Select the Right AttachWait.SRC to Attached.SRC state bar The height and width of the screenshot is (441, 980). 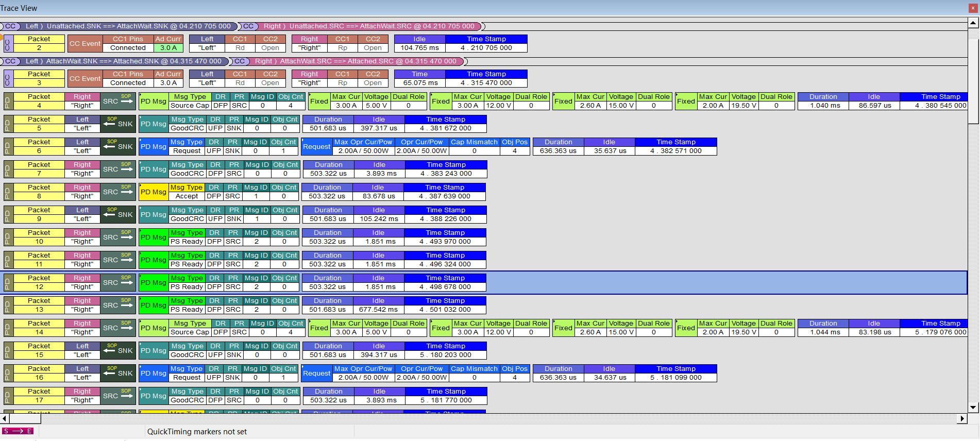pos(356,61)
